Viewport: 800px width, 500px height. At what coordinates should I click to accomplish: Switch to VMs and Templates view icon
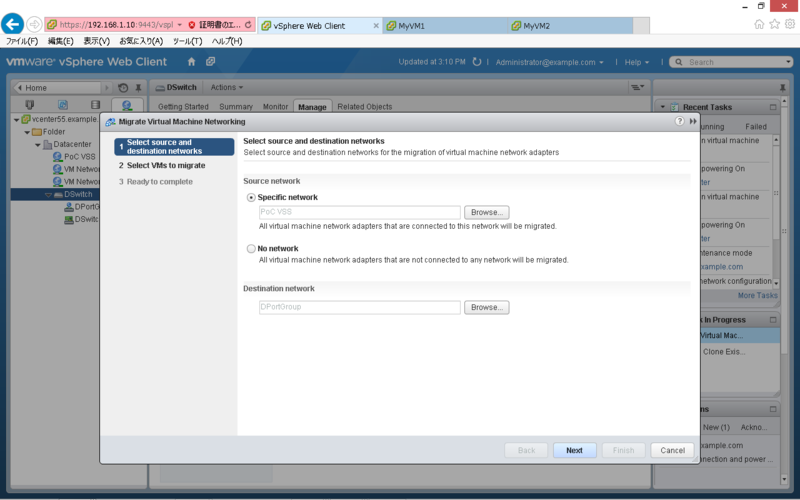pos(63,105)
